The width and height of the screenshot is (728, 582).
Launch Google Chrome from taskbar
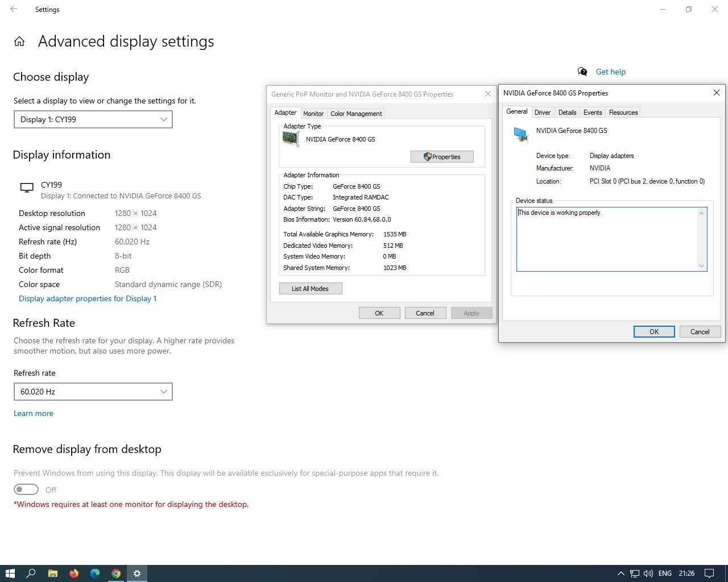click(x=116, y=573)
